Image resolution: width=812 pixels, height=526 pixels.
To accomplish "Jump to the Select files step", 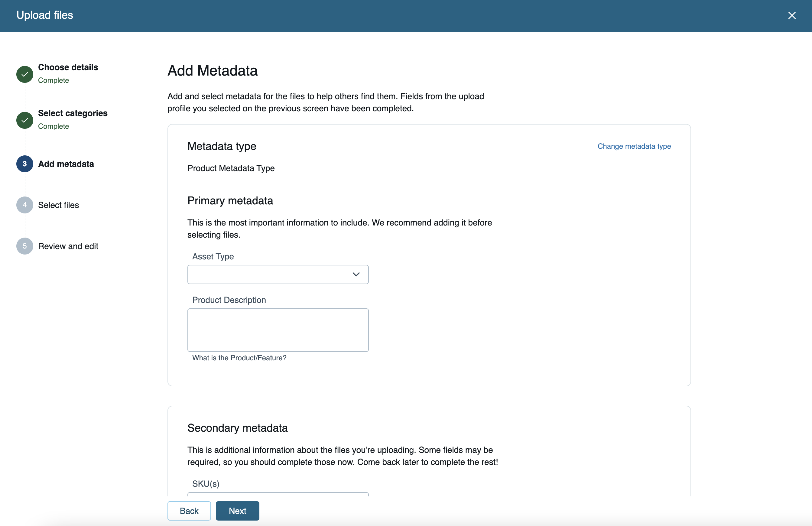I will point(58,205).
